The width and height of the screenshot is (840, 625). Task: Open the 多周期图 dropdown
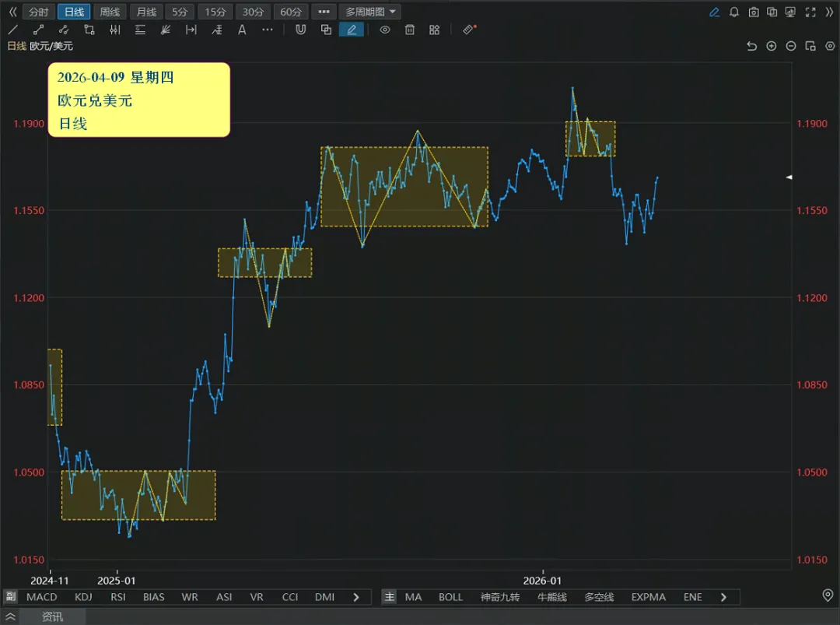pos(369,12)
